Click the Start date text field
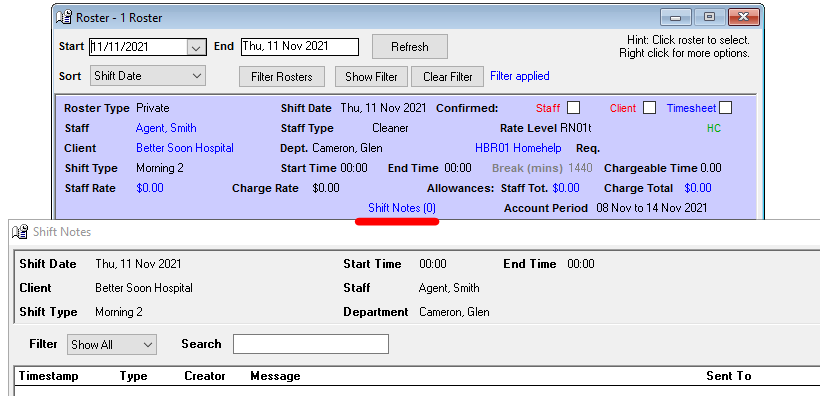This screenshot has height=396, width=820. click(139, 47)
